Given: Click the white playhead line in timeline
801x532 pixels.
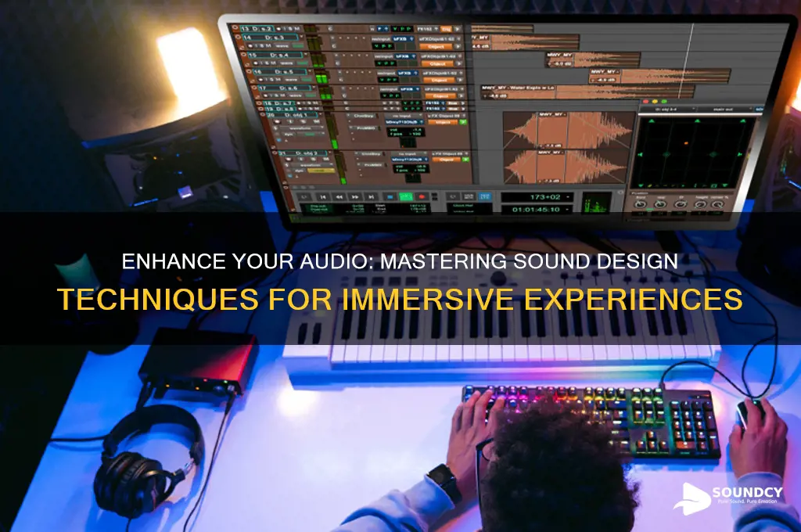Looking at the screenshot, I should click(x=685, y=61).
